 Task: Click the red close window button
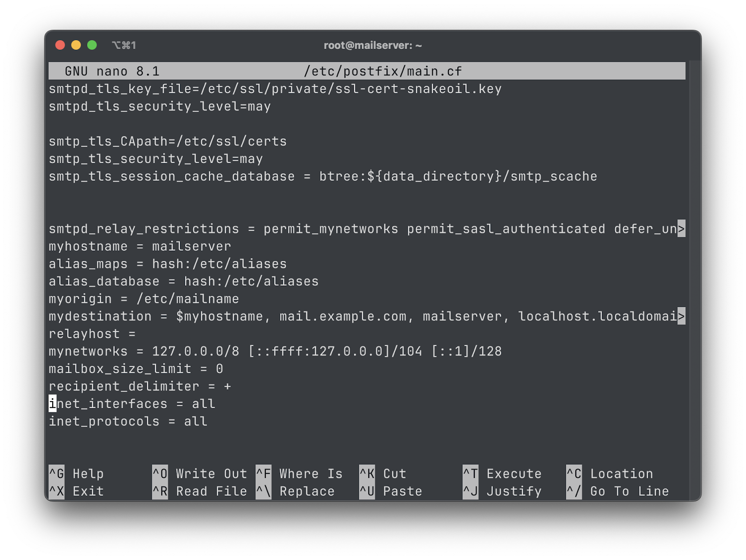[60, 45]
